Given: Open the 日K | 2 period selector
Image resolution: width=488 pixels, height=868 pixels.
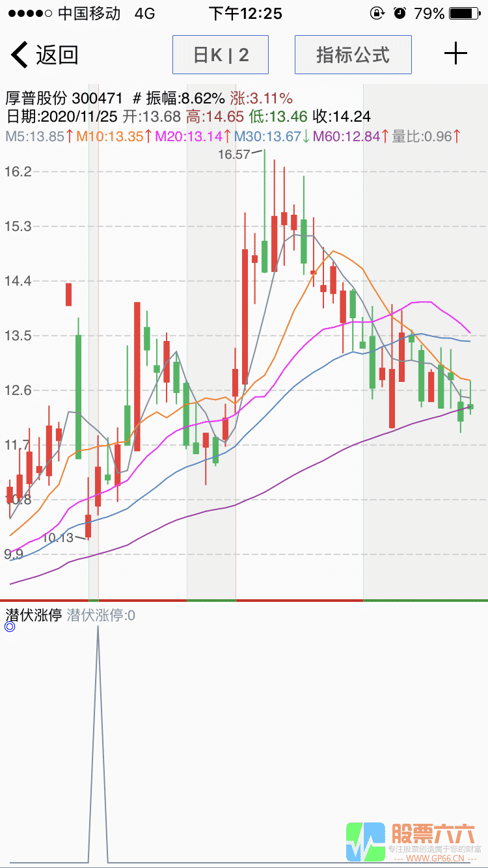Looking at the screenshot, I should [221, 55].
